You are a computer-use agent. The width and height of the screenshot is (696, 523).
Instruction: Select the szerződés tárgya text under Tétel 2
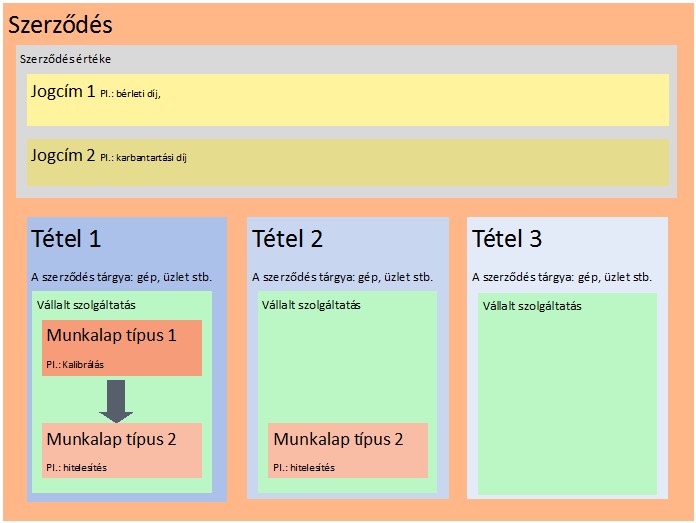tap(342, 277)
